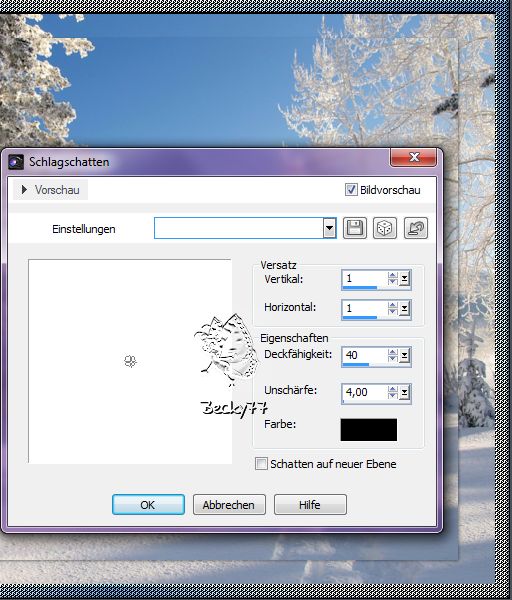Click the Schlagschatten title bar app icon
Image resolution: width=512 pixels, height=600 pixels.
[x=16, y=162]
